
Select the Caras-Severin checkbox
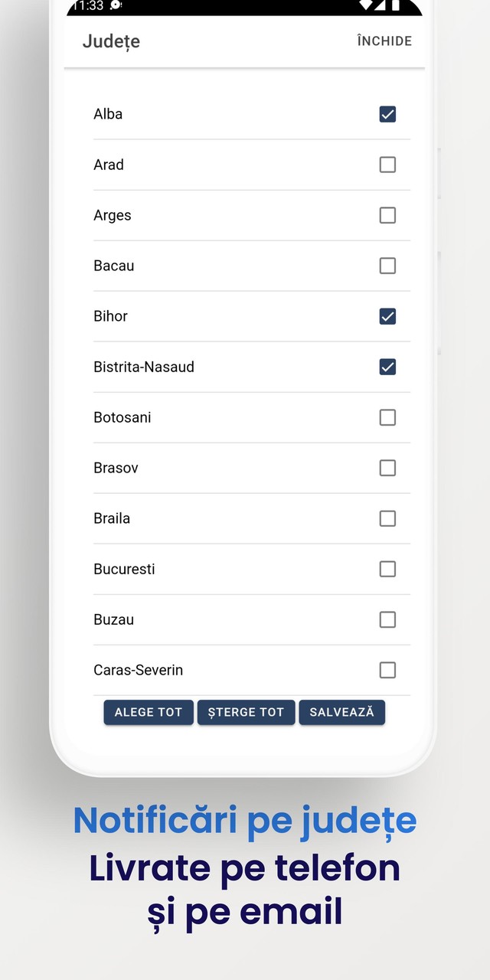coord(387,670)
